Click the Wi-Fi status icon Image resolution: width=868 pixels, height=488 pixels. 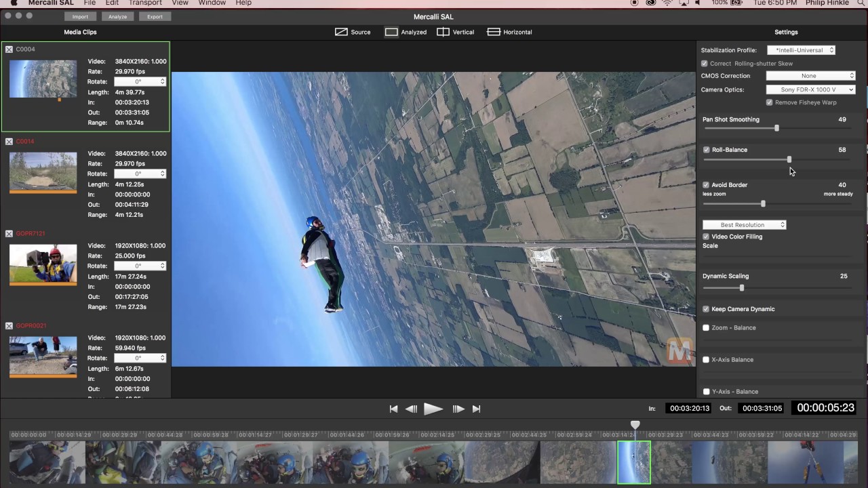[x=667, y=3]
